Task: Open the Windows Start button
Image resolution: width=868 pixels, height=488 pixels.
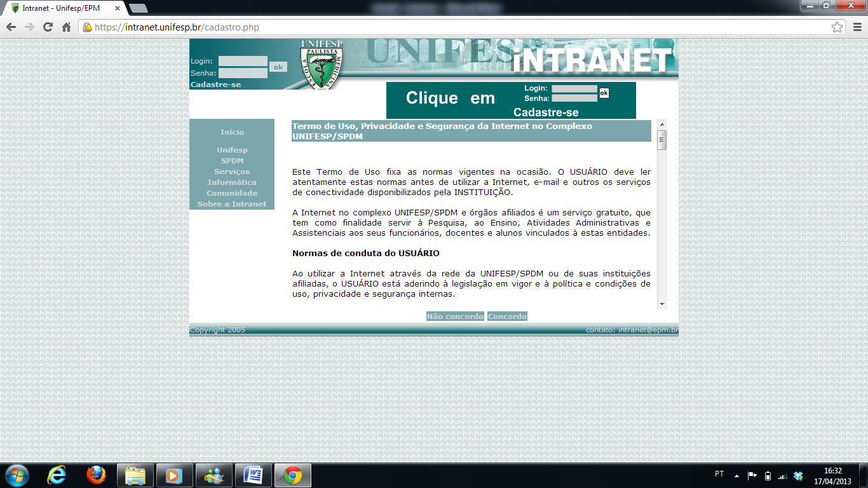Action: tap(17, 475)
